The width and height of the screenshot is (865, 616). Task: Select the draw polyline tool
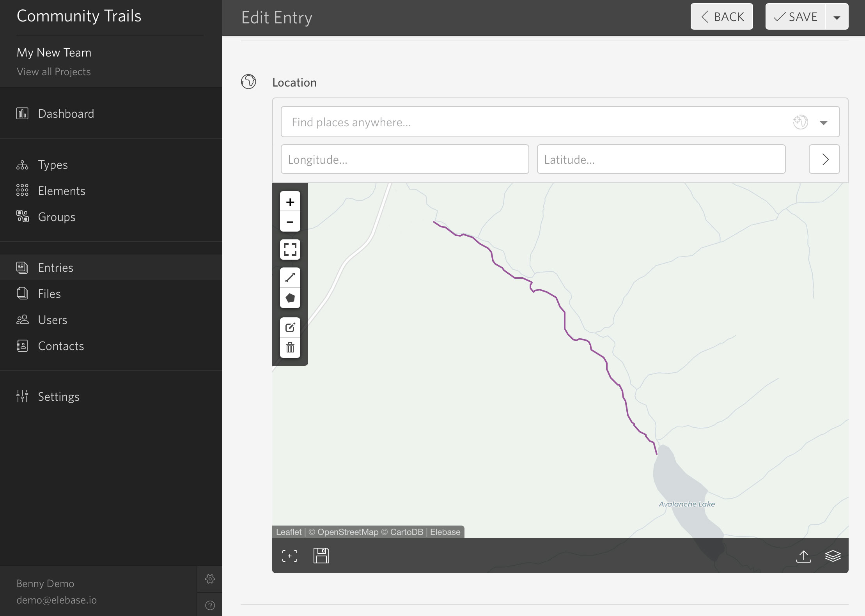[x=290, y=278]
